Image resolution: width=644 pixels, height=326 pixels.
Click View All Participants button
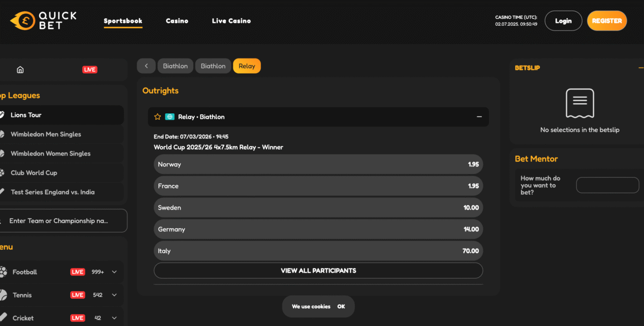[318, 271]
